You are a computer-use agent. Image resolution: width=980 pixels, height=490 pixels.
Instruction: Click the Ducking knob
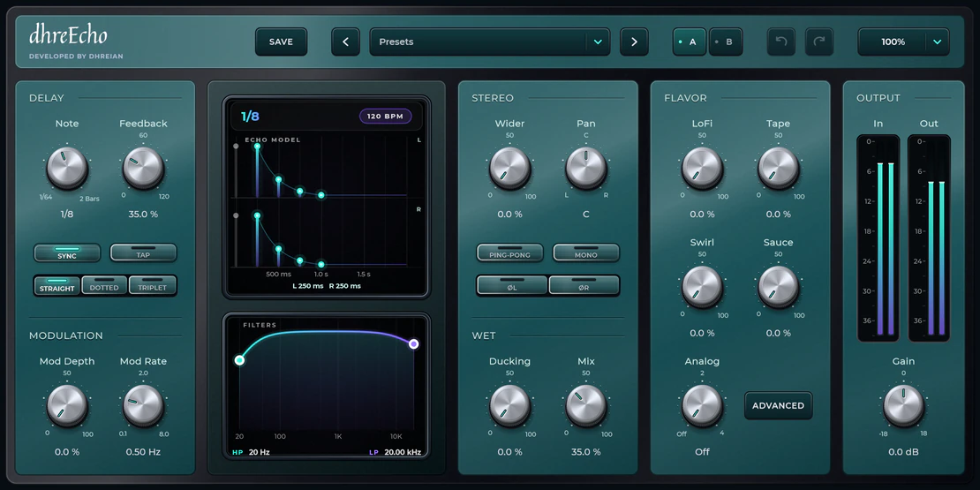(x=509, y=405)
